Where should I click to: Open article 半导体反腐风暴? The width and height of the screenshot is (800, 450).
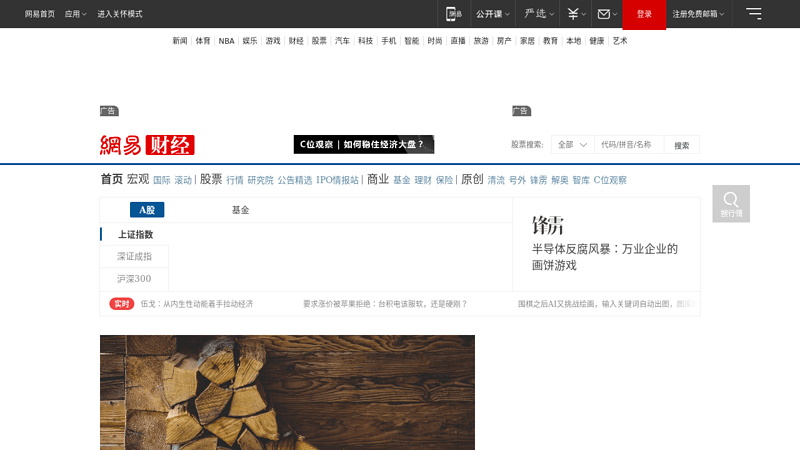pos(605,257)
